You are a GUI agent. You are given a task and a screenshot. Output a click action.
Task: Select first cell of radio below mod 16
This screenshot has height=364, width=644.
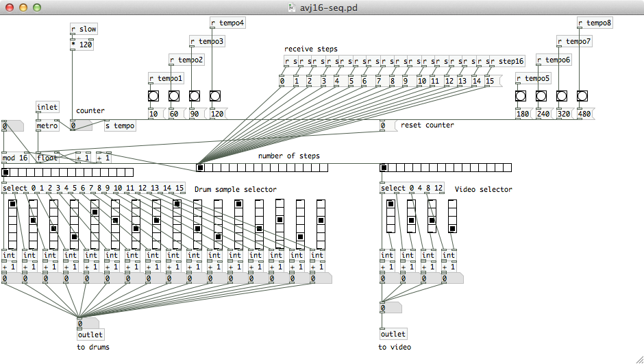coord(6,172)
